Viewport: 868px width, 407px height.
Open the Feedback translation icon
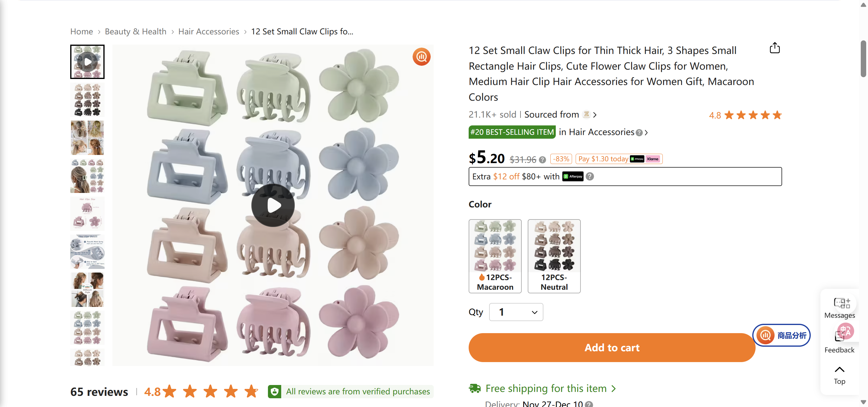click(x=844, y=332)
